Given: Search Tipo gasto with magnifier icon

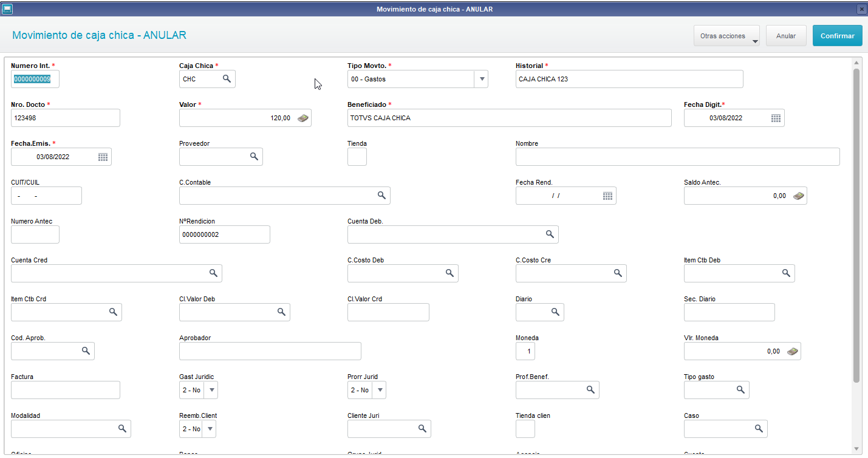Looking at the screenshot, I should point(740,390).
